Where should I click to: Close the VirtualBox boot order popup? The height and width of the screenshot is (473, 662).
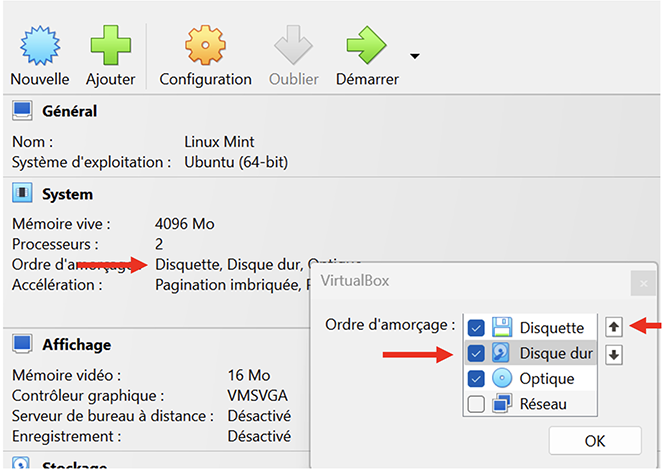point(643,285)
